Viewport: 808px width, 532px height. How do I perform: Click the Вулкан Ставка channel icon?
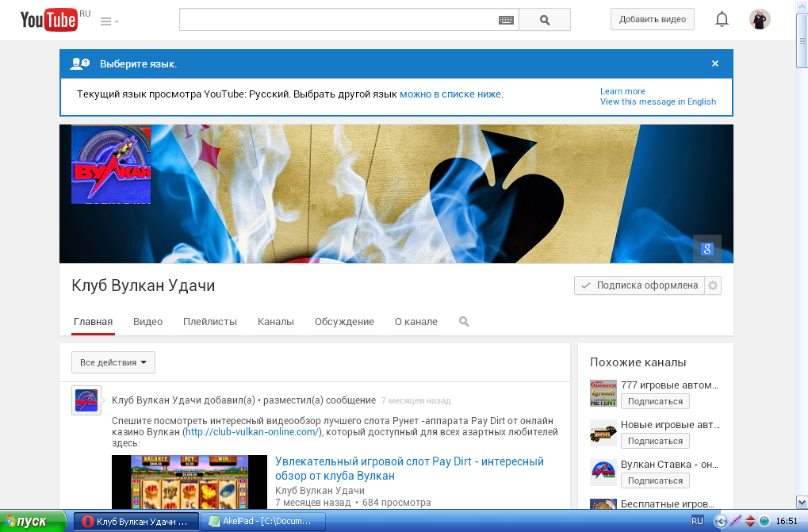click(603, 473)
